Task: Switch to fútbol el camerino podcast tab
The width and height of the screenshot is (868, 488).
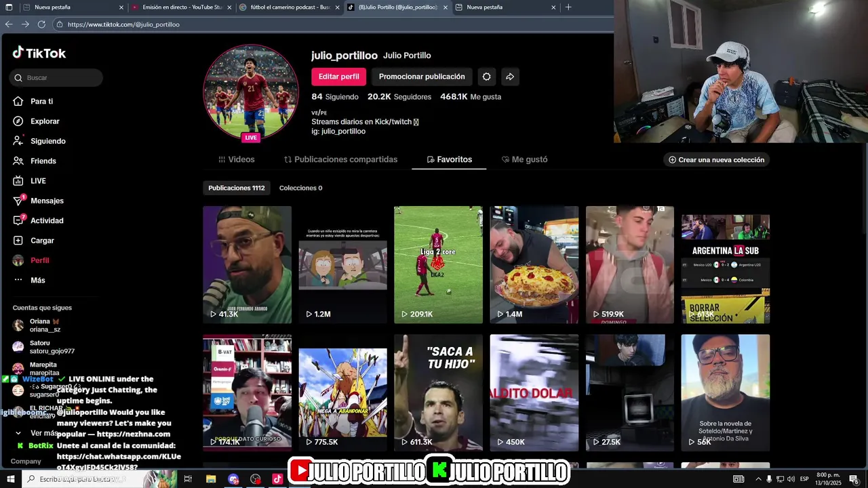Action: (290, 7)
